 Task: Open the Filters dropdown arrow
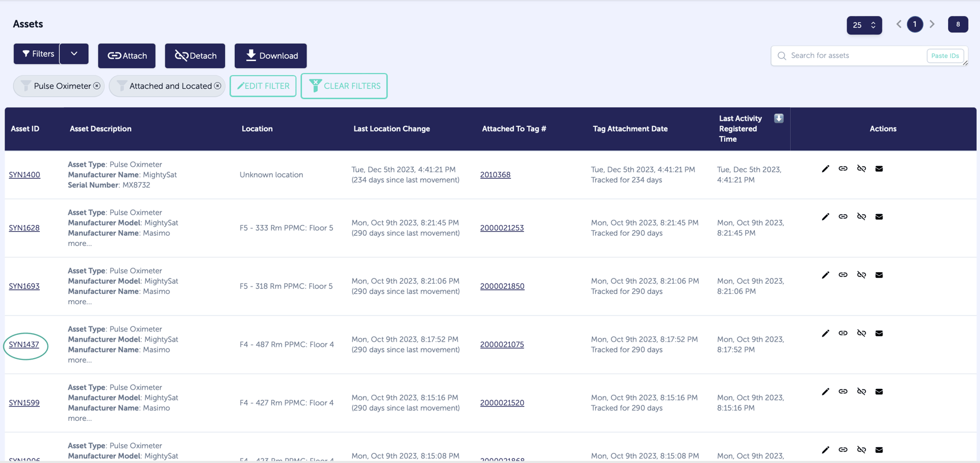coord(74,54)
